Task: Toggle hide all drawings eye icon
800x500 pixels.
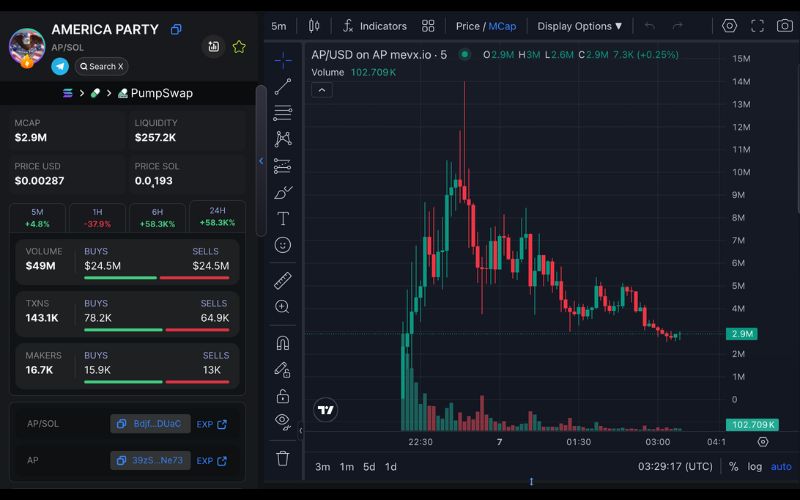Action: [x=283, y=421]
